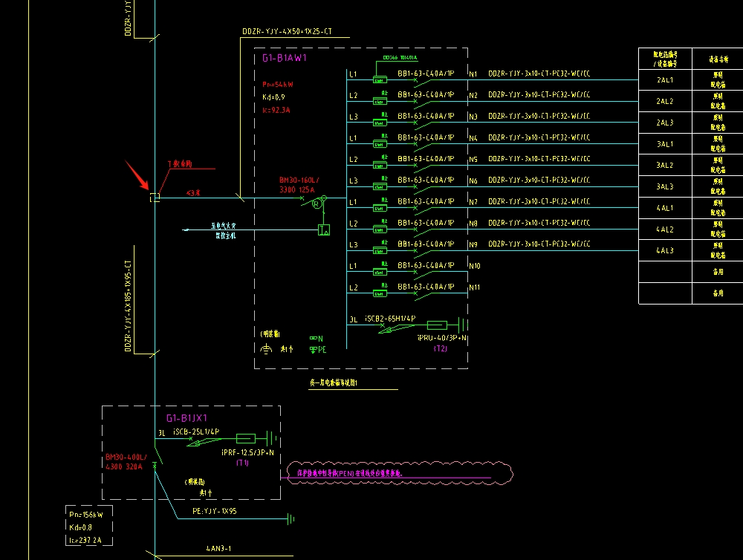
Task: Select the BM30-160L/3300 125A breaker label
Action: point(299,185)
